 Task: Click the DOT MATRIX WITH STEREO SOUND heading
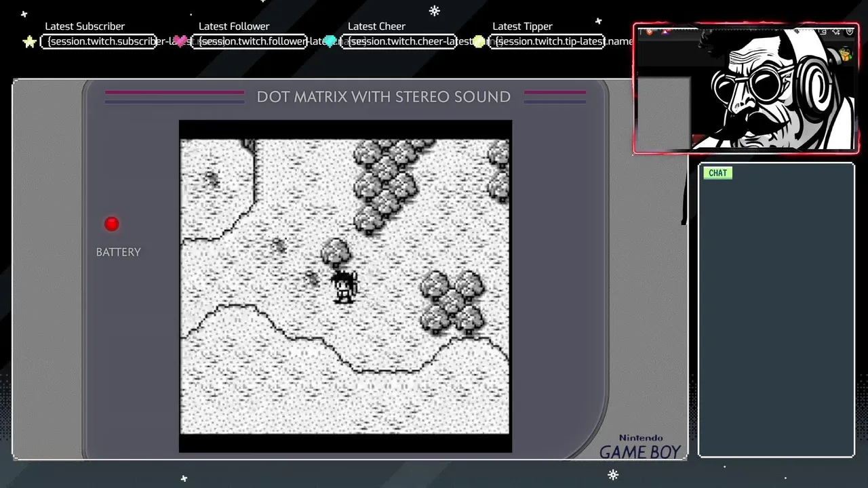coord(384,96)
